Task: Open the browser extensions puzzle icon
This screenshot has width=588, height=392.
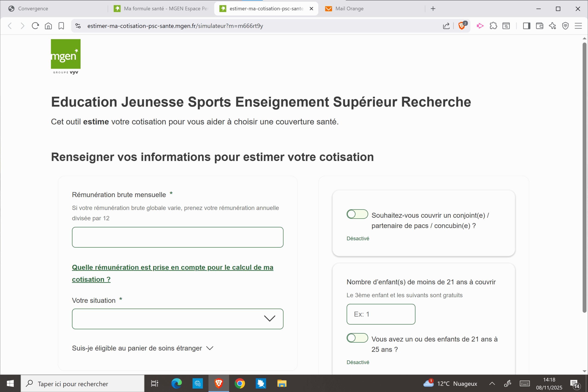Action: point(493,26)
